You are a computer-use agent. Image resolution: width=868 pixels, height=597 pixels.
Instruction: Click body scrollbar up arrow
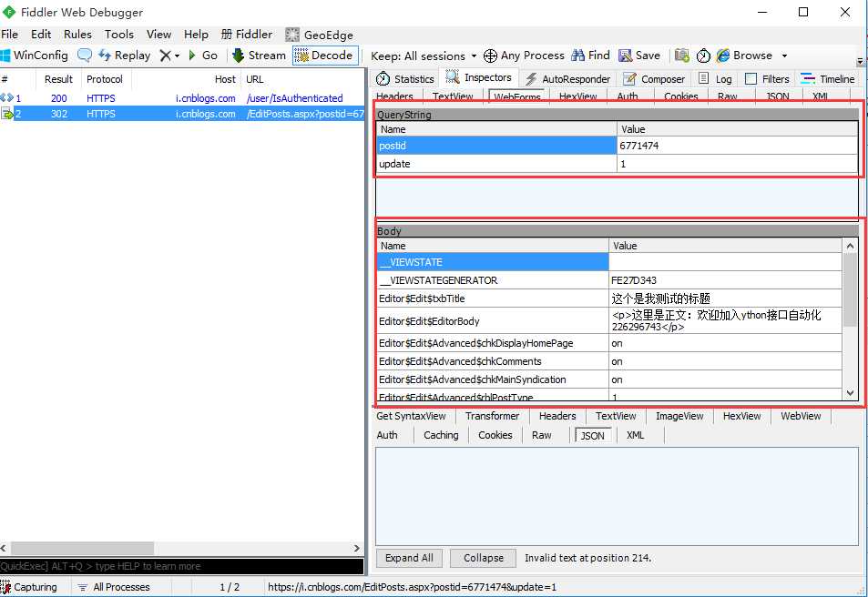[851, 246]
